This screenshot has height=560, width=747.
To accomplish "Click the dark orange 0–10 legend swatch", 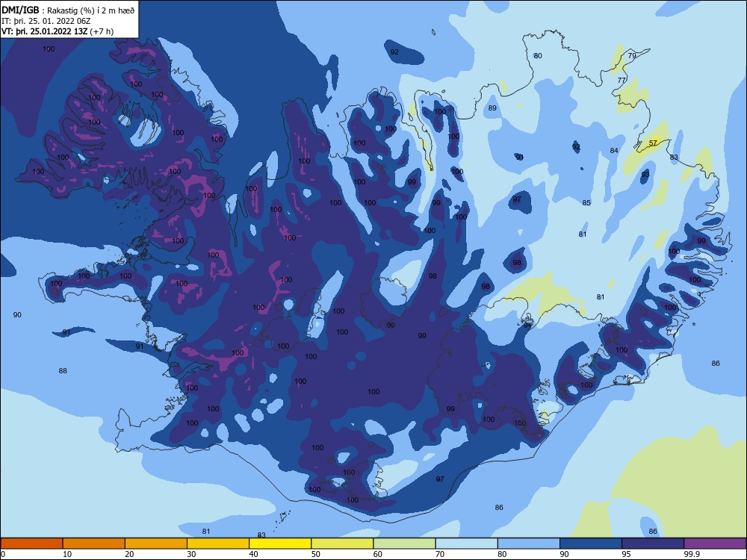I will 31,544.
